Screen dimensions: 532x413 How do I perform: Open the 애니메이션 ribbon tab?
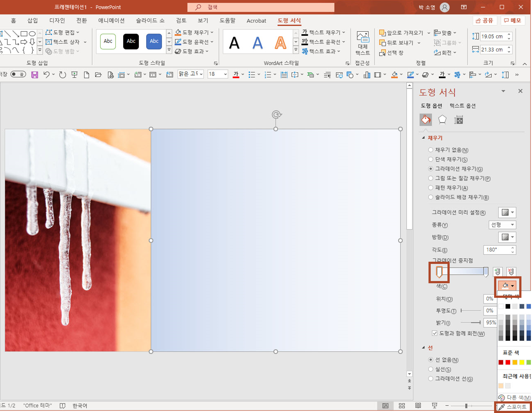point(111,20)
